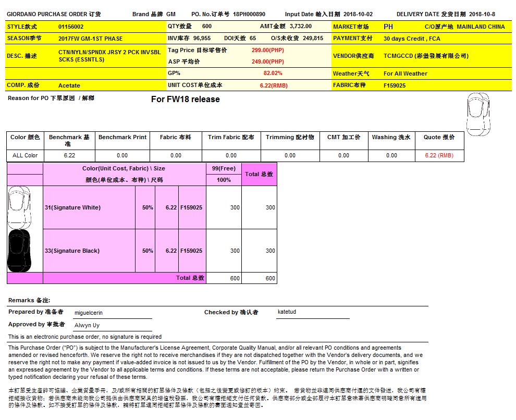Screen dimensions: 516x420
Task: Click the 249.00(PHP) ASP value
Action: [267, 61]
